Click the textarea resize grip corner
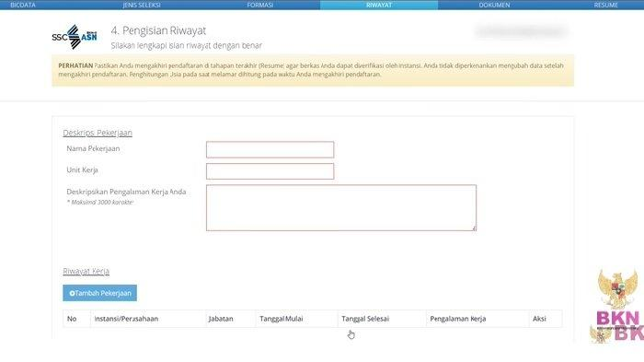This screenshot has width=644, height=362. coord(475,228)
